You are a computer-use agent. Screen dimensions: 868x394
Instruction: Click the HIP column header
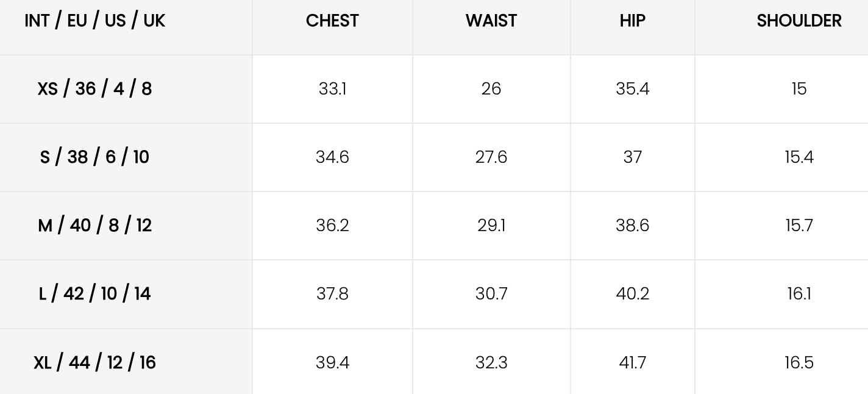[632, 21]
